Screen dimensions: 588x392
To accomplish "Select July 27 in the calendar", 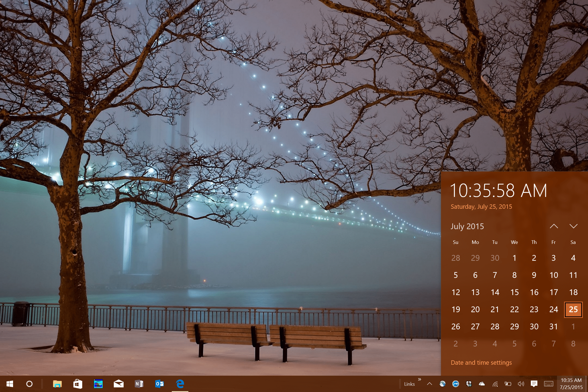I will 475,327.
